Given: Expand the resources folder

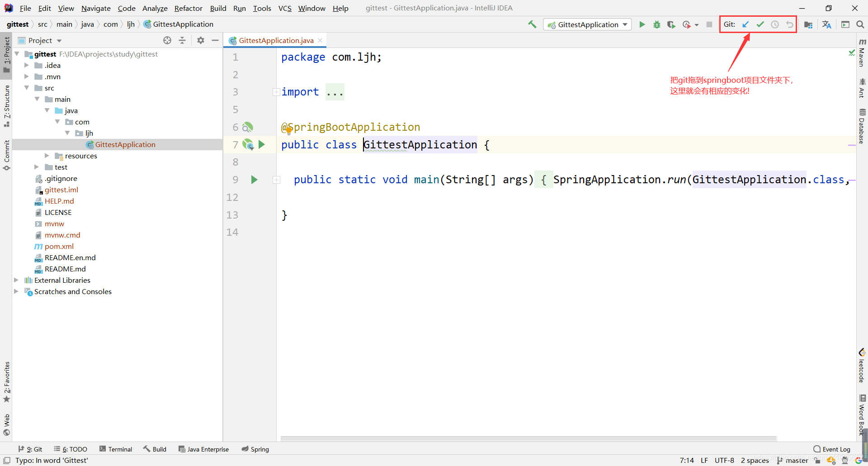Looking at the screenshot, I should click(x=47, y=156).
